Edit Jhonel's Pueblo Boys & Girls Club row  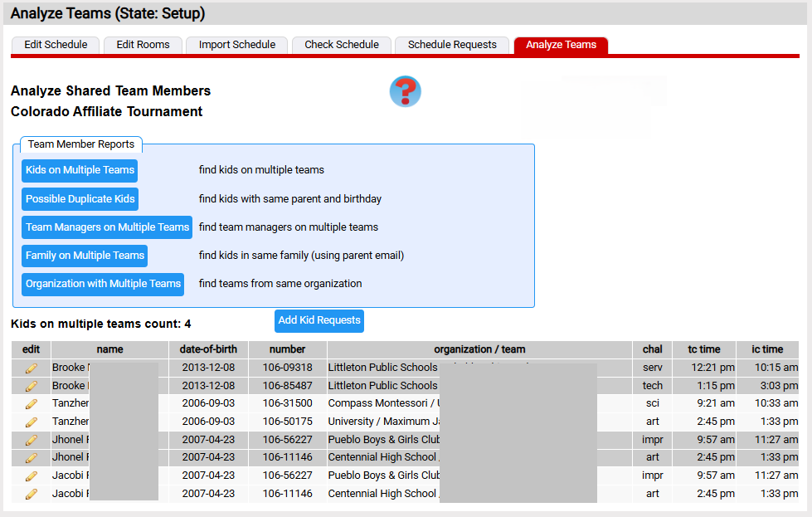coord(32,440)
